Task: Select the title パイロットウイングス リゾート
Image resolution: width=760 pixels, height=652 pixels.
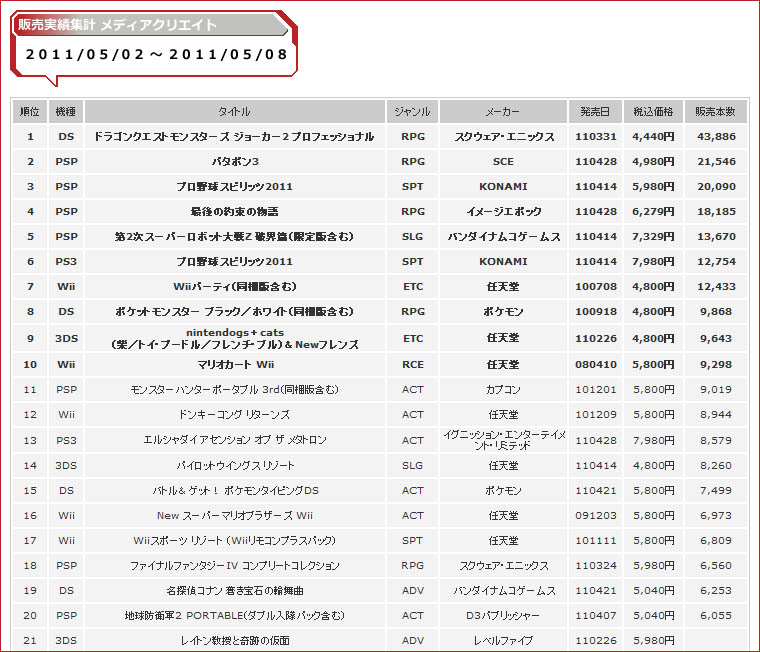Action: click(x=235, y=465)
